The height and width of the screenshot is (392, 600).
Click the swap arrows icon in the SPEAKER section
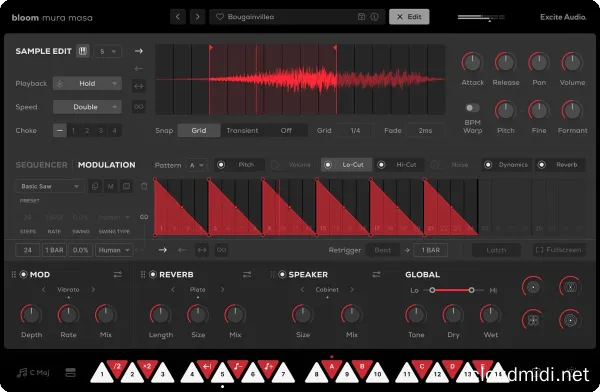(376, 274)
